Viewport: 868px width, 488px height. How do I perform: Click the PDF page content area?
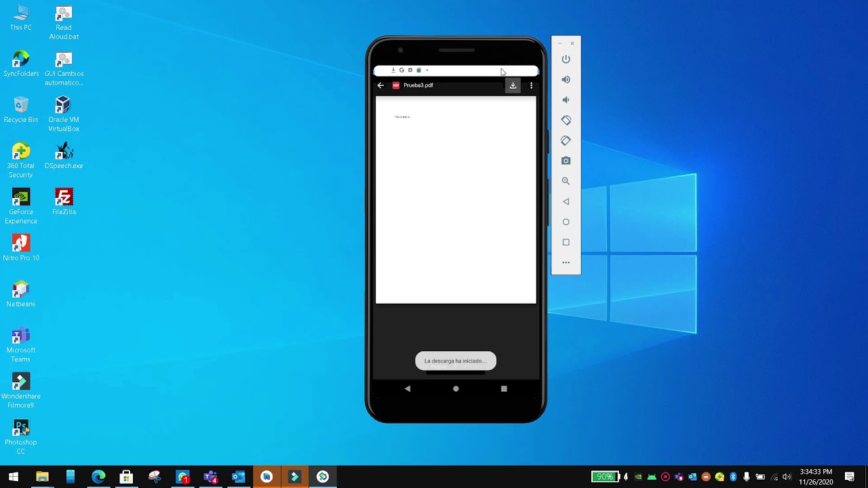[456, 200]
